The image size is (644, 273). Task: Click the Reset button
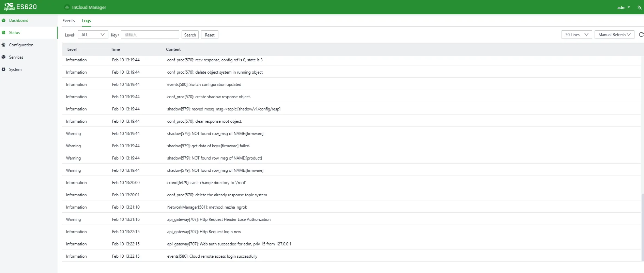pos(210,35)
